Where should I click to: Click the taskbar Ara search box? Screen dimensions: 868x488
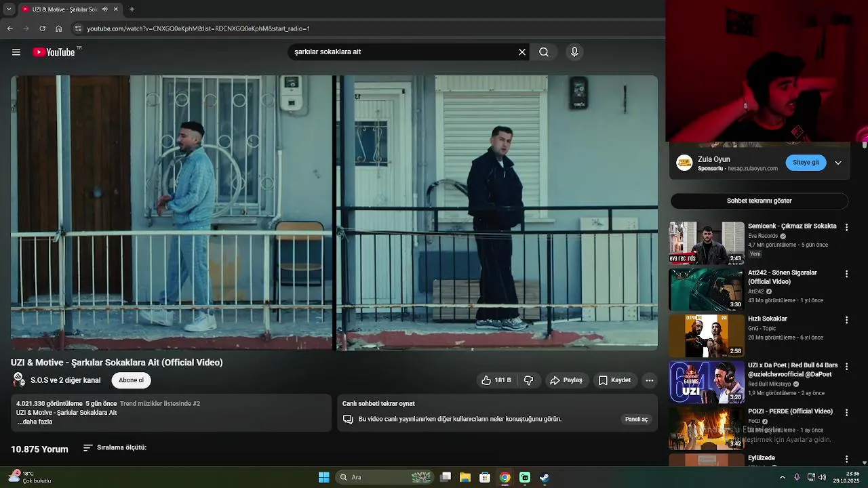pos(385,477)
